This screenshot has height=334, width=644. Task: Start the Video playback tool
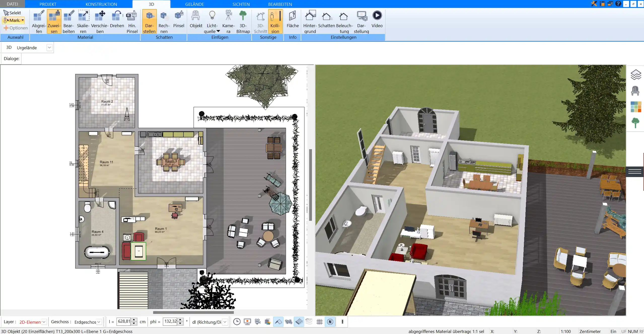pyautogui.click(x=377, y=19)
